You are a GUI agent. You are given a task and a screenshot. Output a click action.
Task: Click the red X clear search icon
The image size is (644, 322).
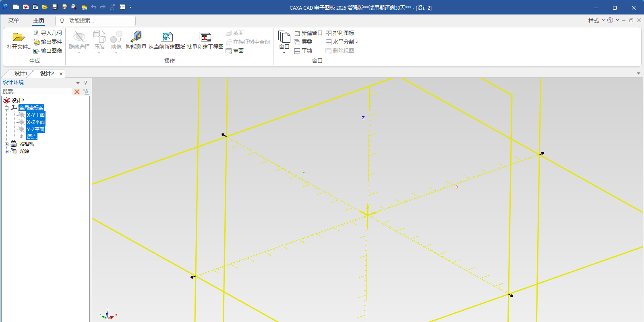point(77,92)
